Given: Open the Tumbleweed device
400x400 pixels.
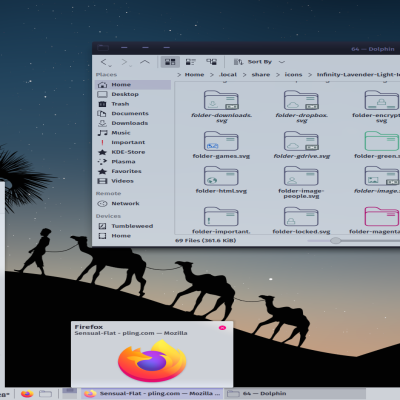Looking at the screenshot, I should (133, 226).
